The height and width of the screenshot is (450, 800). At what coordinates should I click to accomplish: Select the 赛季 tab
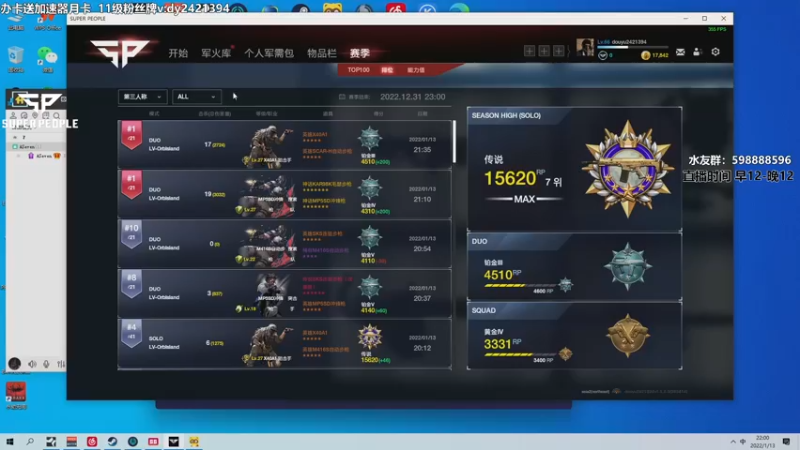(x=359, y=53)
